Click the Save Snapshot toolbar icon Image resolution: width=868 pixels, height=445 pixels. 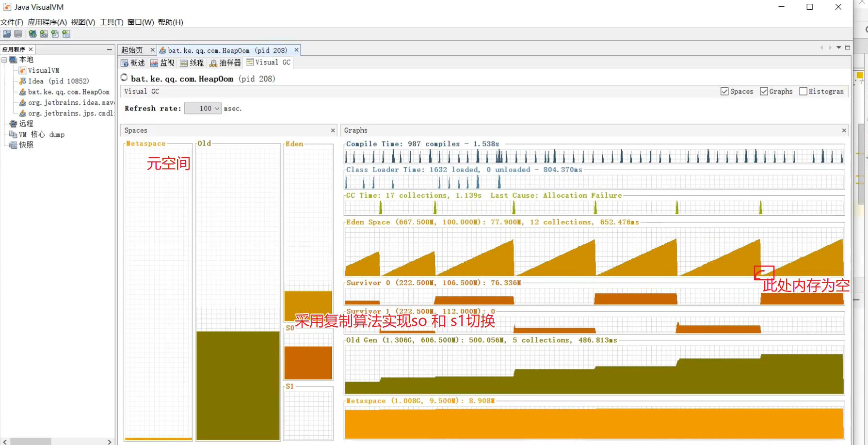18,34
